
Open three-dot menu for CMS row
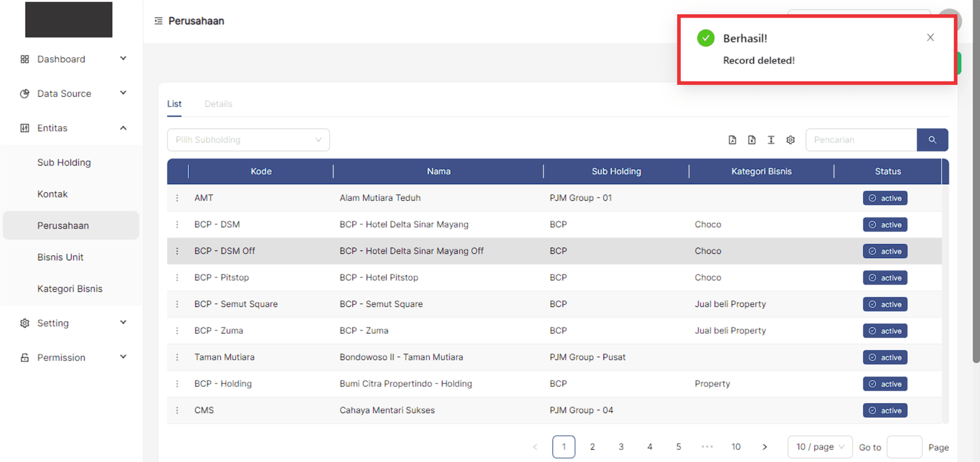click(x=177, y=411)
